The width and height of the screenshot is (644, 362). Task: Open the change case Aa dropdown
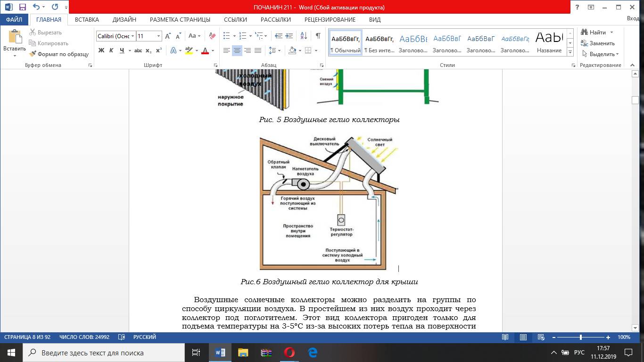coord(194,36)
